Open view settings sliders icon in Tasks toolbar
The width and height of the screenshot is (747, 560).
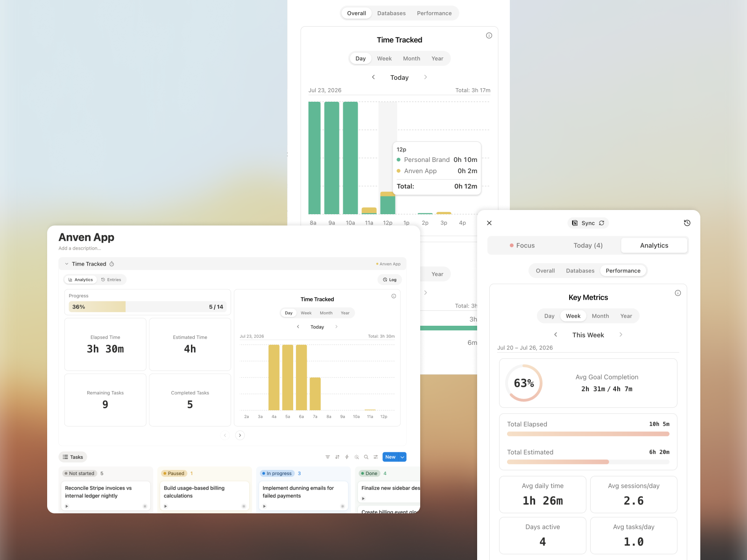coord(376,457)
